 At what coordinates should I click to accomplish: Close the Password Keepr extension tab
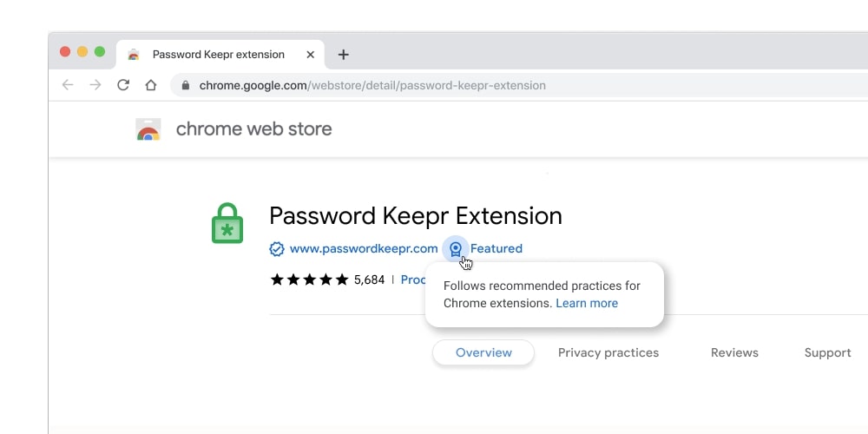coord(311,55)
